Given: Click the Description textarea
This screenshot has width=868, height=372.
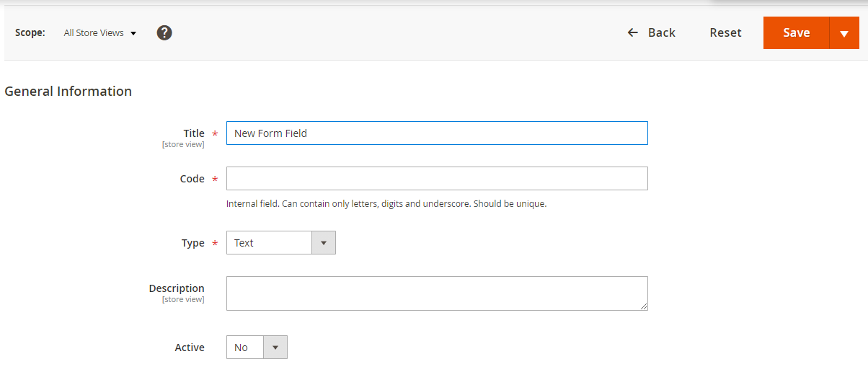Looking at the screenshot, I should tap(437, 293).
